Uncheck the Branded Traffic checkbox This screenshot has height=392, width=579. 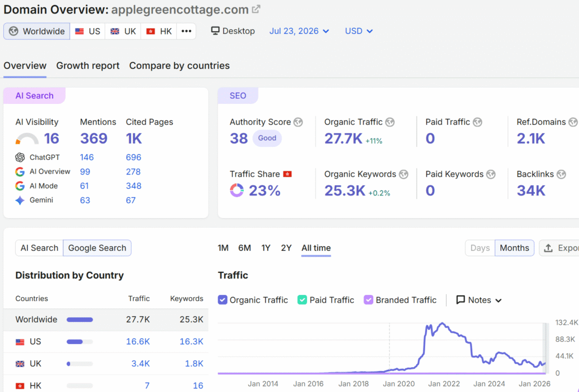368,300
